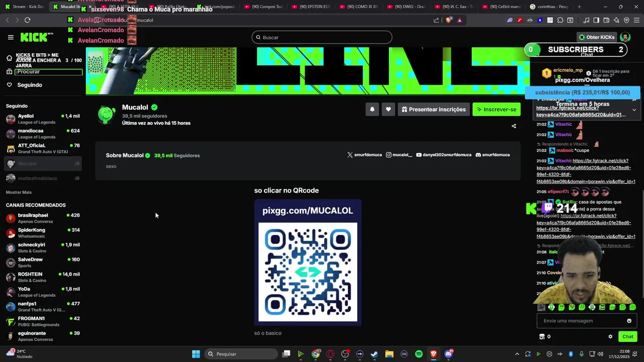Focus the Buscar search field
This screenshot has width=644, height=362.
point(322,37)
